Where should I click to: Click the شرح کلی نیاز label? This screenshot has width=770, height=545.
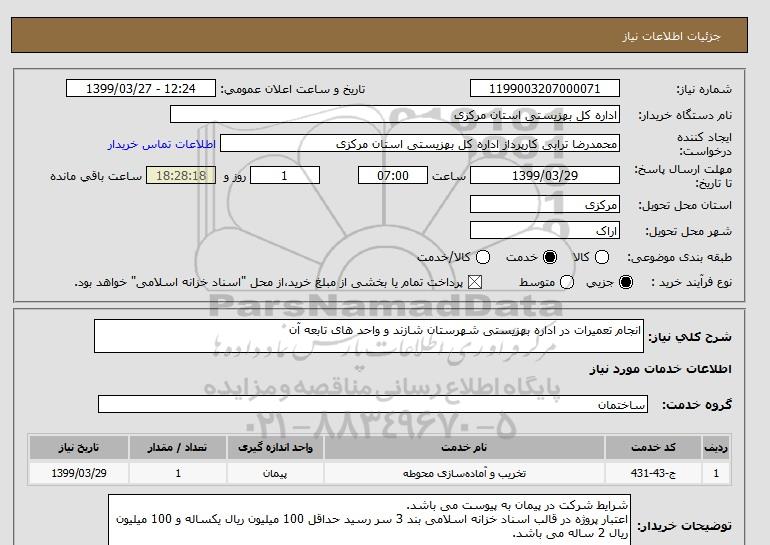coord(690,337)
